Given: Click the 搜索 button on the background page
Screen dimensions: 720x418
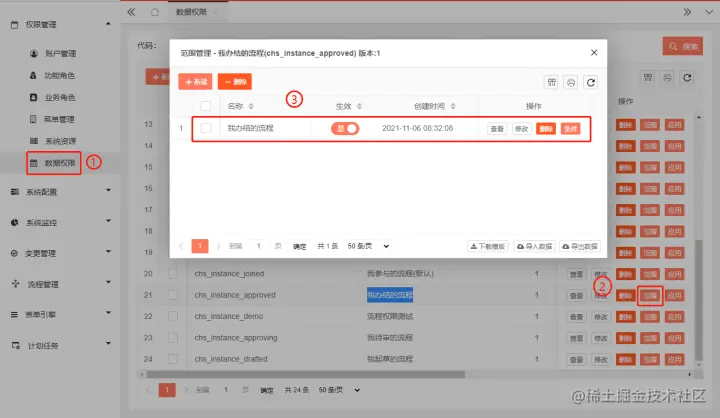Looking at the screenshot, I should [x=683, y=46].
